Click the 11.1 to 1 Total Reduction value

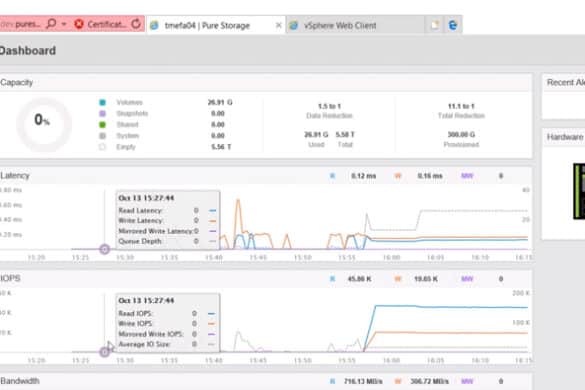[461, 106]
